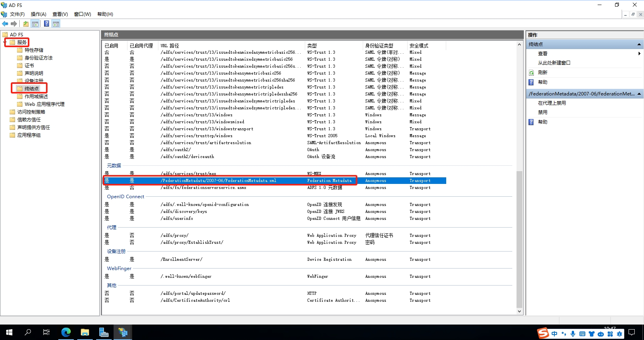Collapse the 服务 tree node arrow

click(x=5, y=42)
